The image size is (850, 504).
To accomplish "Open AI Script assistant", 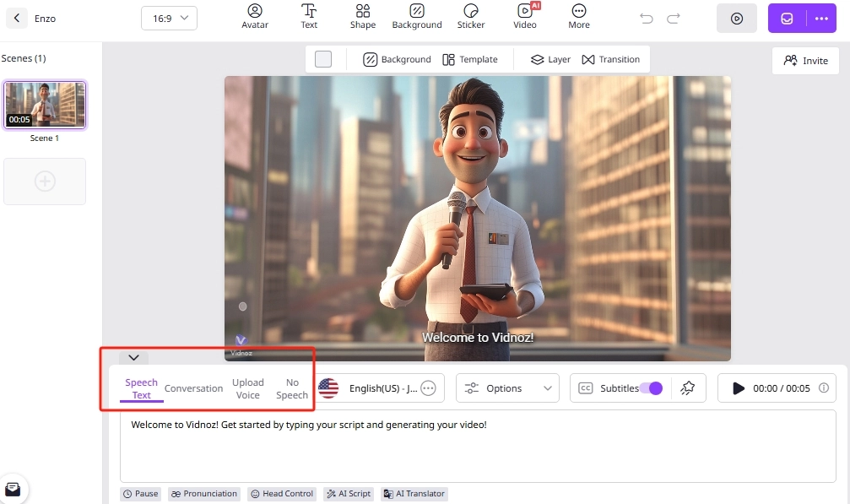I will pyautogui.click(x=348, y=493).
